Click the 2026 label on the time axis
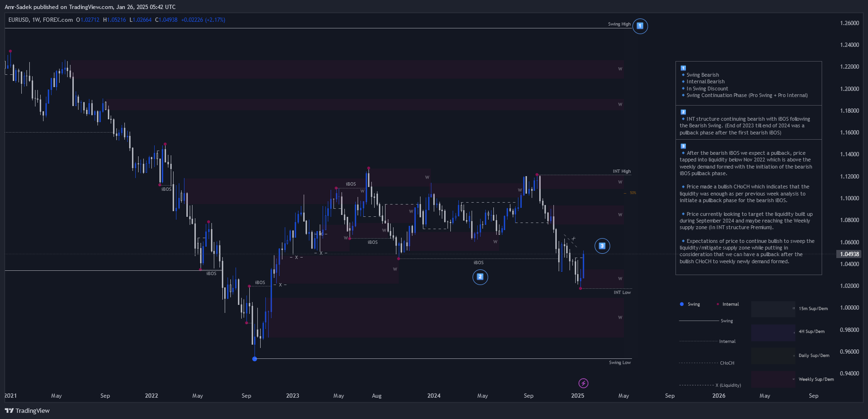The width and height of the screenshot is (868, 419). pos(719,396)
